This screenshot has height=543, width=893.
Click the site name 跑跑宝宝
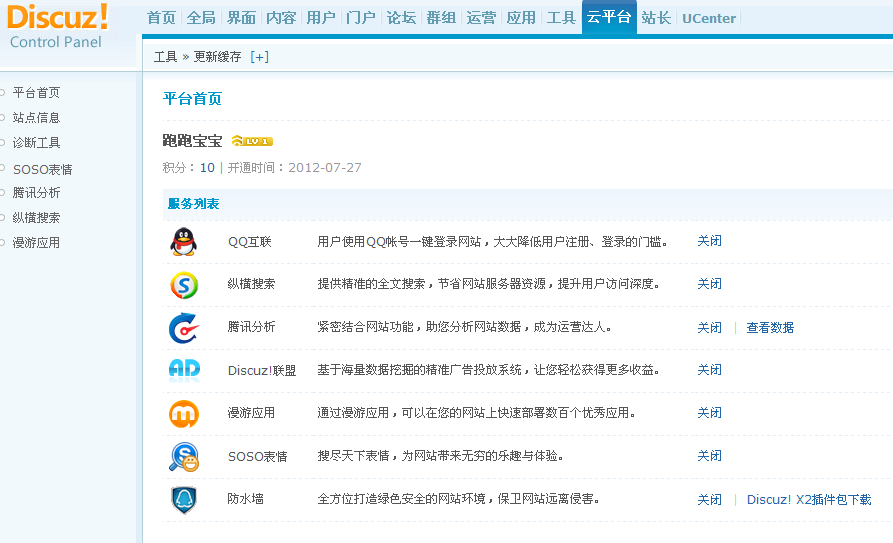coord(192,141)
